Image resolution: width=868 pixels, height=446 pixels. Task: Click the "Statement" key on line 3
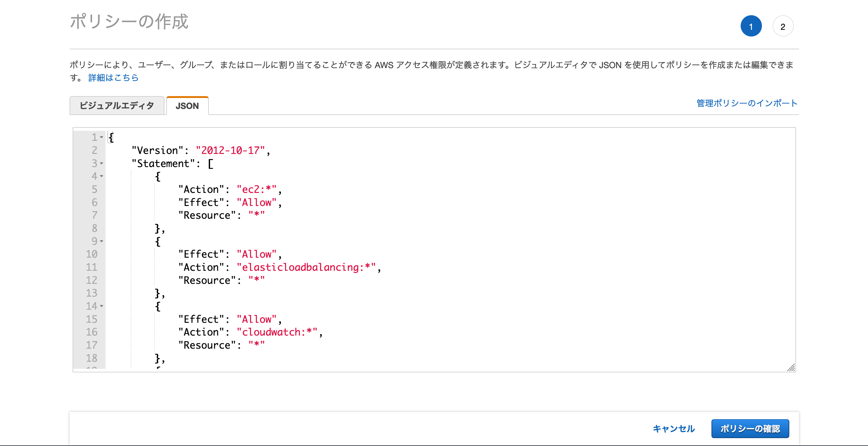pyautogui.click(x=163, y=163)
